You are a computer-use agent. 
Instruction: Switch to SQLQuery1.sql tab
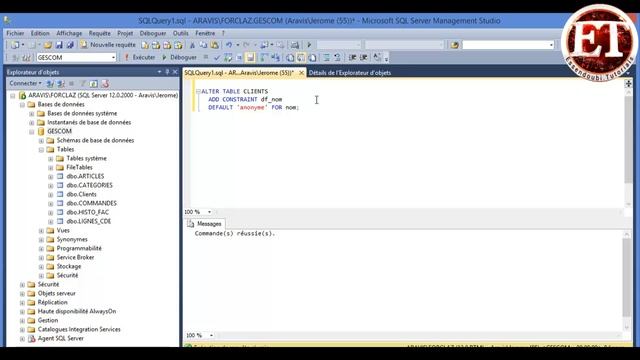click(x=239, y=73)
